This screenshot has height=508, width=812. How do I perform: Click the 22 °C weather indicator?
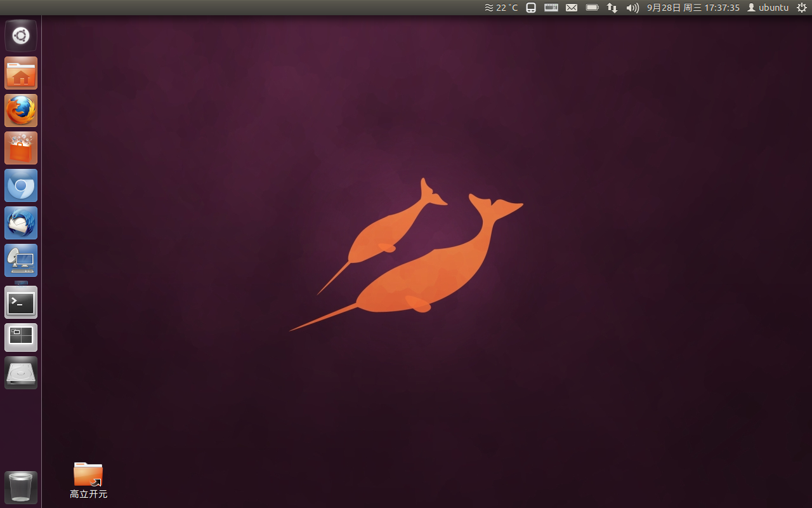pyautogui.click(x=501, y=8)
